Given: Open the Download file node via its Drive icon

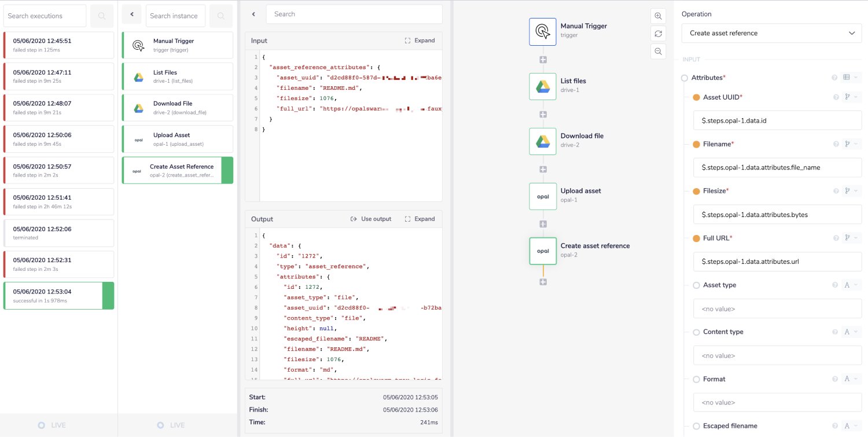Looking at the screenshot, I should click(542, 141).
